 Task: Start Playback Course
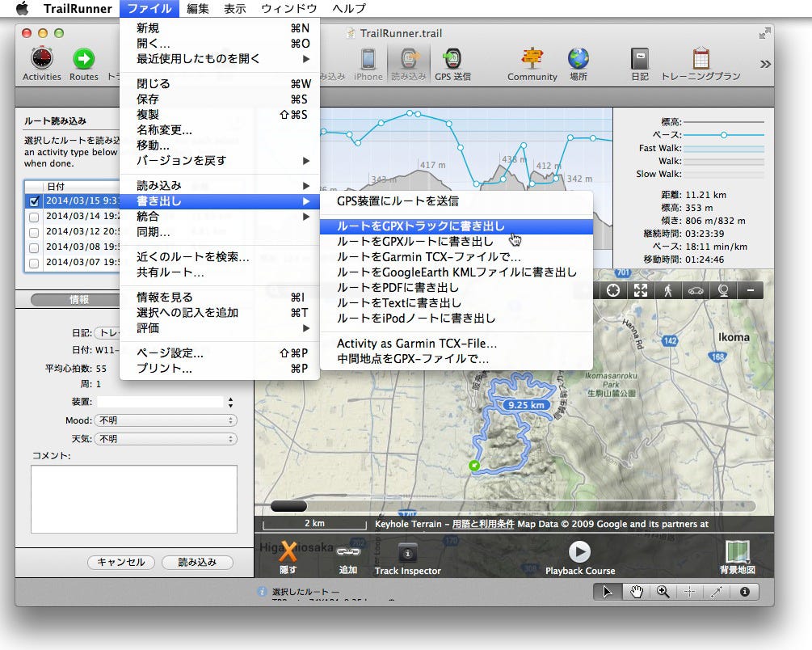(x=579, y=551)
